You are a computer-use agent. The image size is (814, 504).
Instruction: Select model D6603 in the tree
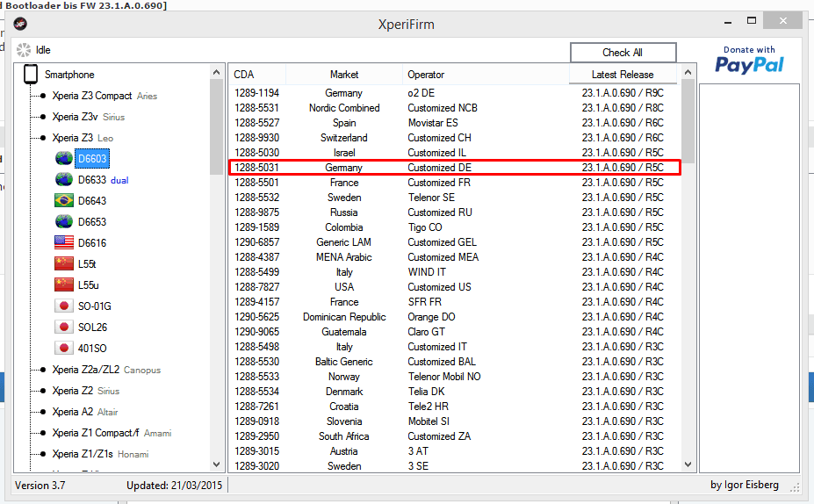(x=92, y=158)
